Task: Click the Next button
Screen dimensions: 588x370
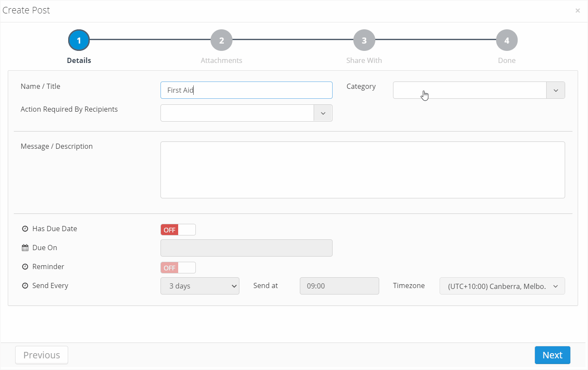Action: (553, 355)
